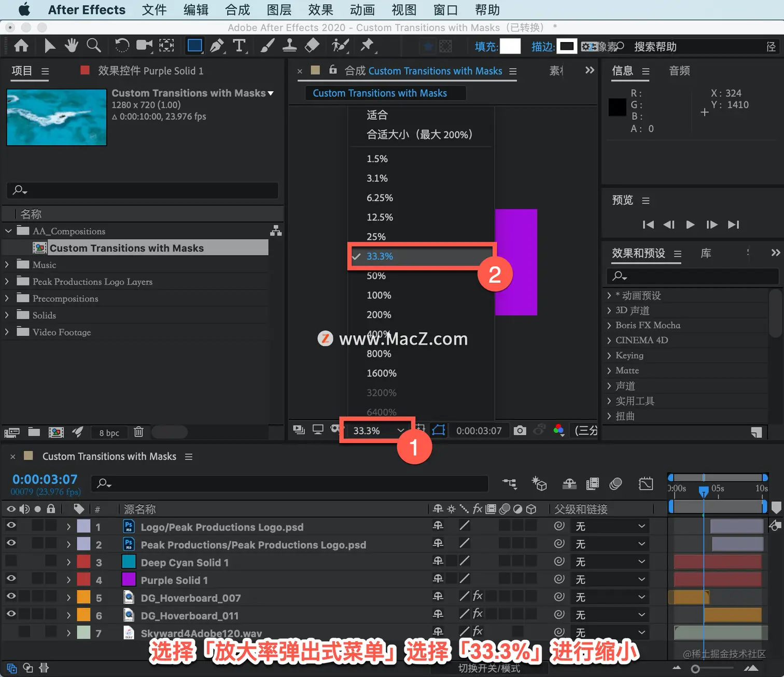The height and width of the screenshot is (677, 784).
Task: Toggle the lock on composition viewer tab
Action: pyautogui.click(x=333, y=70)
